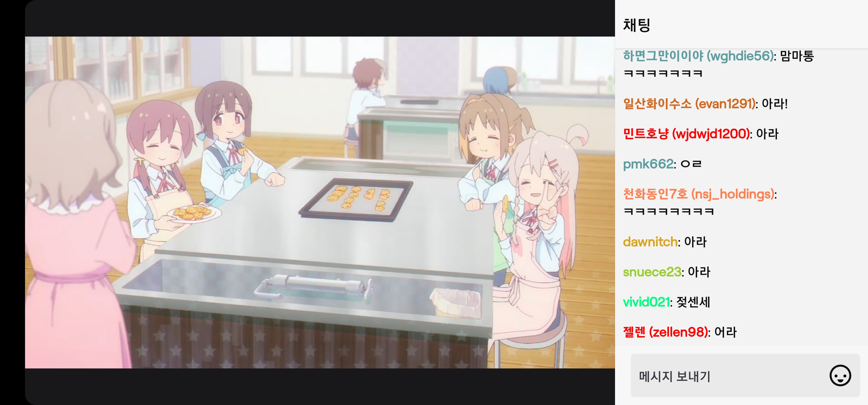Click the 젖센세 chat message
This screenshot has height=405, width=868.
point(693,302)
